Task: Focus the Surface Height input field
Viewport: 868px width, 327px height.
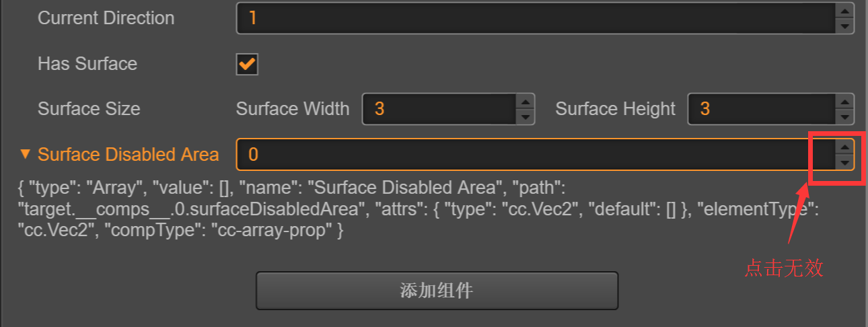Action: [760, 109]
